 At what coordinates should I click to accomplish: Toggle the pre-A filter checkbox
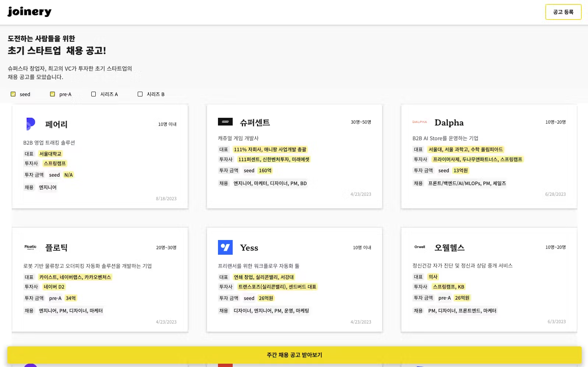pyautogui.click(x=53, y=94)
